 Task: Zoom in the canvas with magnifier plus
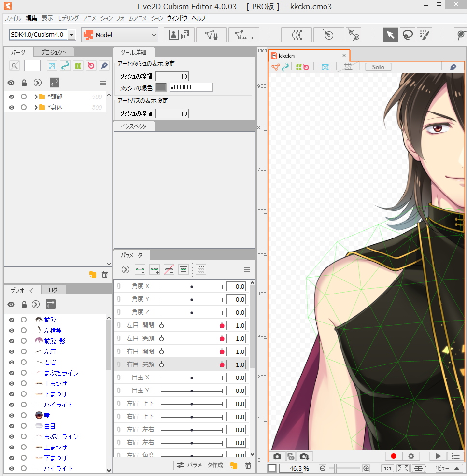366,468
